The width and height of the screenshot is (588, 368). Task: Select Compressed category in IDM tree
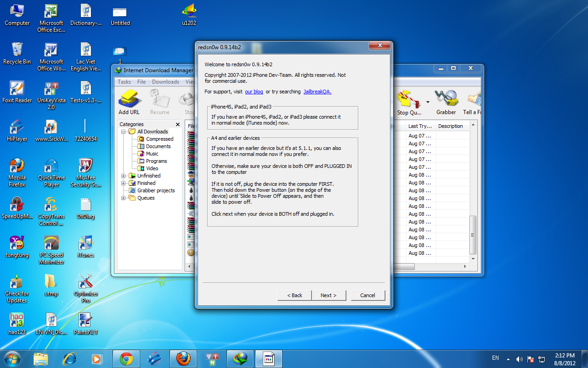[159, 139]
